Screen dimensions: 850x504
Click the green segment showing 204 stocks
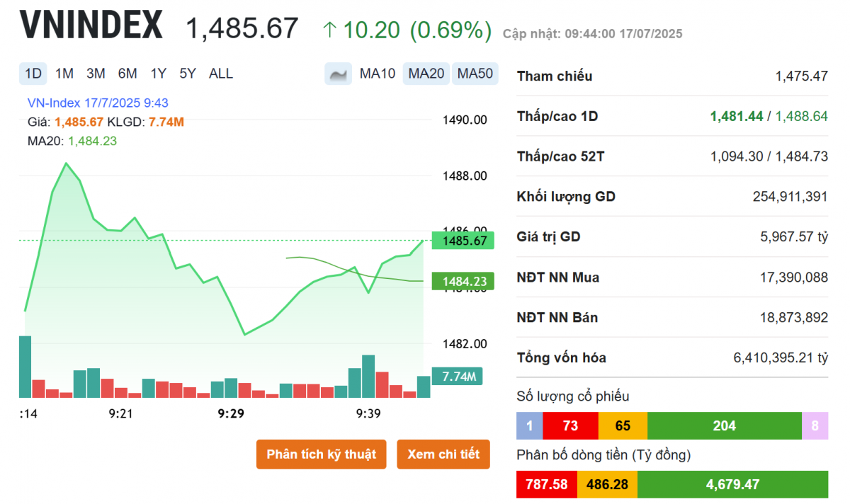(725, 426)
